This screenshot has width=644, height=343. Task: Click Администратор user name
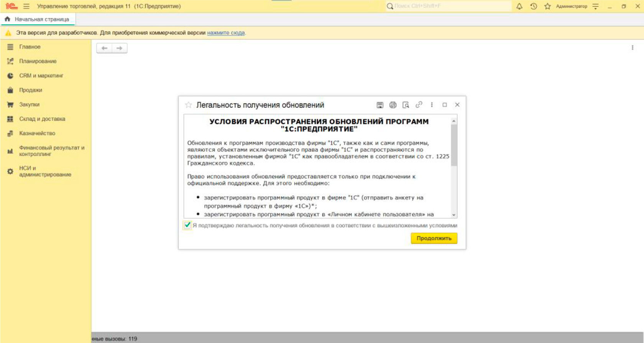click(x=572, y=6)
